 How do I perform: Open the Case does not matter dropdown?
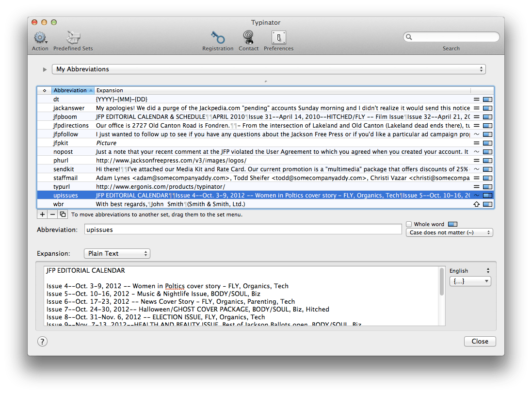pos(449,233)
